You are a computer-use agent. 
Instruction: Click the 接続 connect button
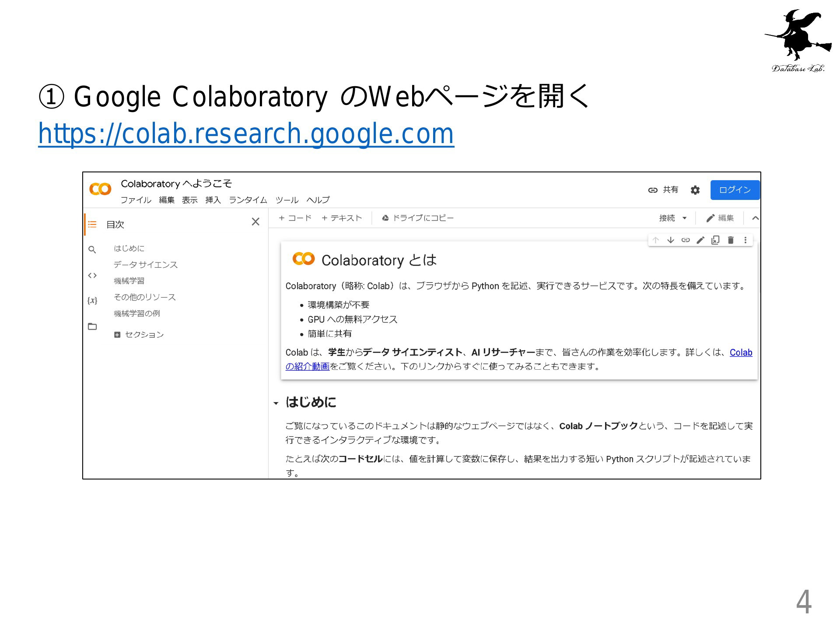tap(667, 218)
